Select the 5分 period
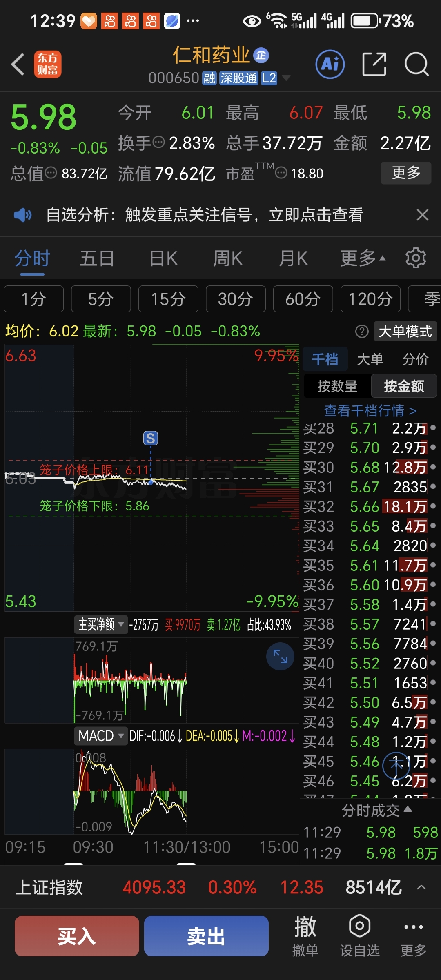 click(x=101, y=299)
